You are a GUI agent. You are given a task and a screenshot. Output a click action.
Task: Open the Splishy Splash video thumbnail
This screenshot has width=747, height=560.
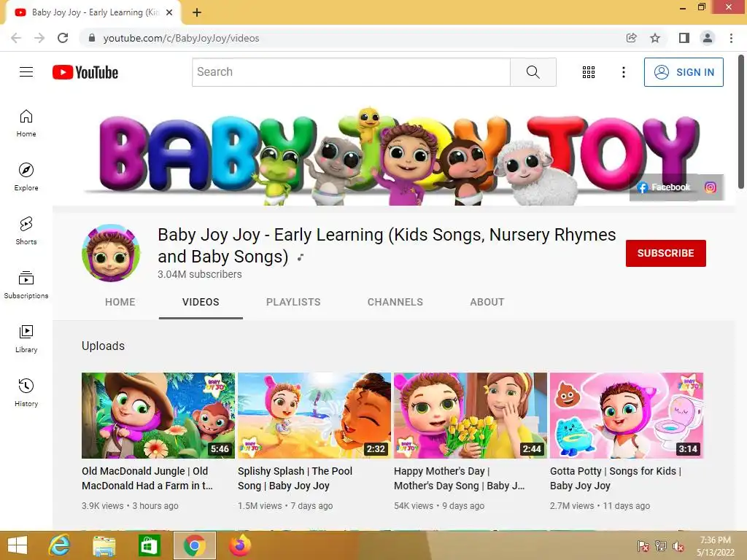[314, 416]
